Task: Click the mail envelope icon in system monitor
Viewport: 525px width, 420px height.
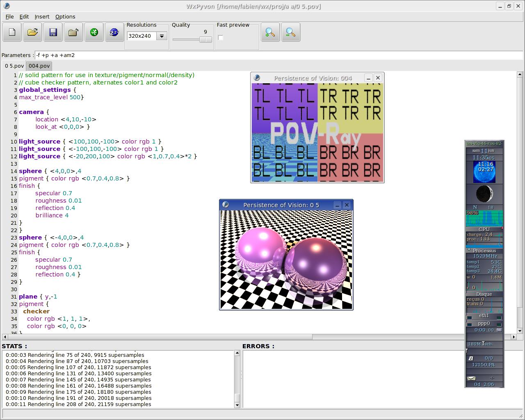Action: (x=471, y=378)
